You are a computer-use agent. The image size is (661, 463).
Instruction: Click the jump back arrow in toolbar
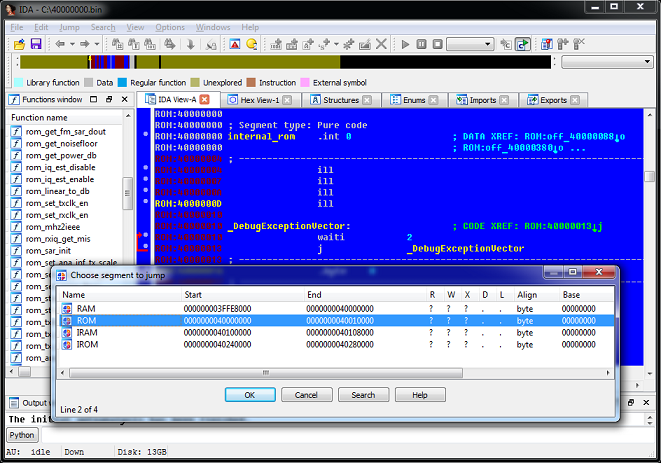tap(62, 45)
